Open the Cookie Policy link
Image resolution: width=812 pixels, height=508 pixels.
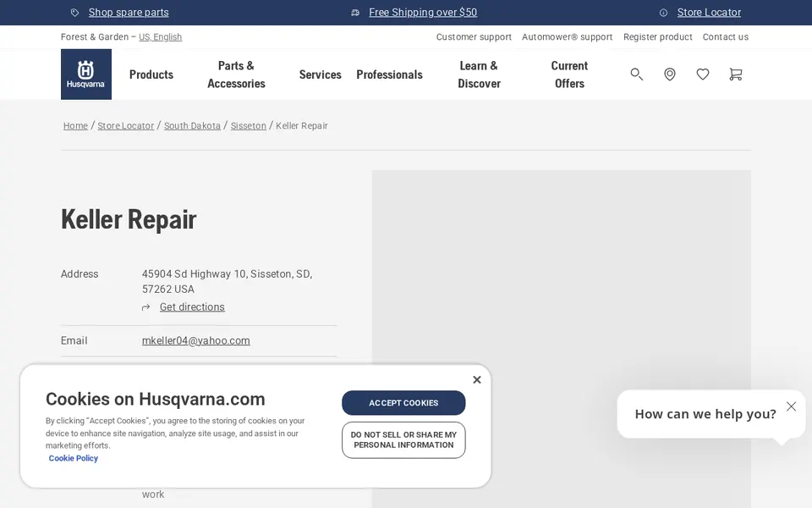[73, 458]
